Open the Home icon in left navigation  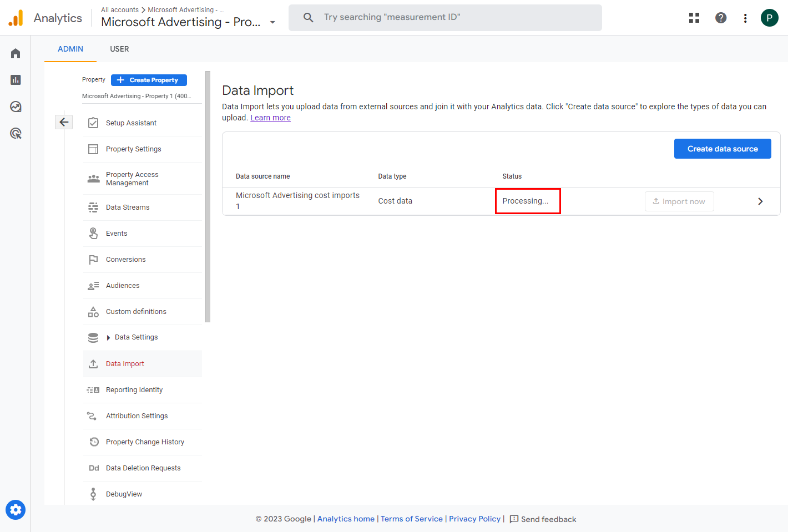[16, 53]
